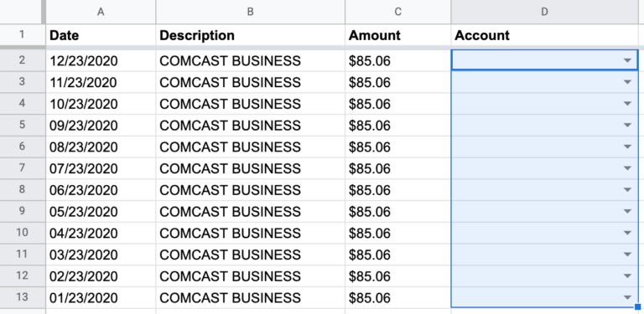Image resolution: width=644 pixels, height=314 pixels.
Task: Select row 8 header
Action: [22, 189]
